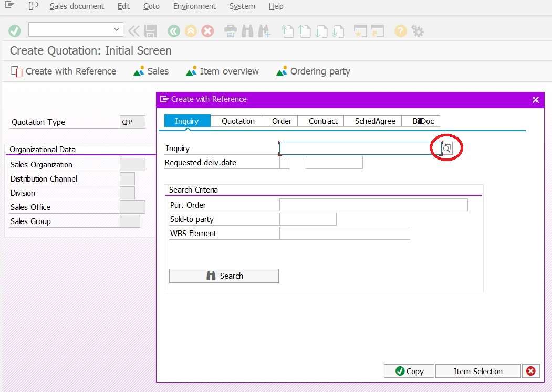Image resolution: width=552 pixels, height=392 pixels.
Task: Click the green Enter checkmark icon
Action: (15, 30)
